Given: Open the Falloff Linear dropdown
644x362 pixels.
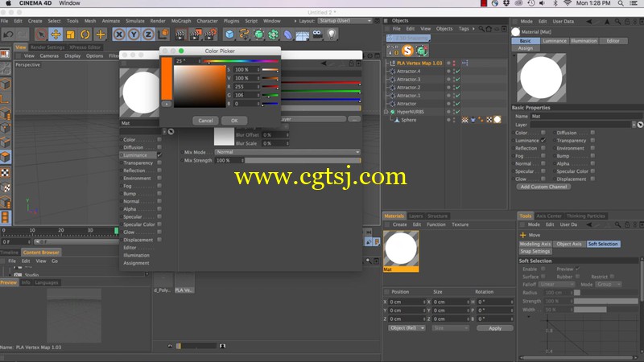Looking at the screenshot, I should click(556, 284).
